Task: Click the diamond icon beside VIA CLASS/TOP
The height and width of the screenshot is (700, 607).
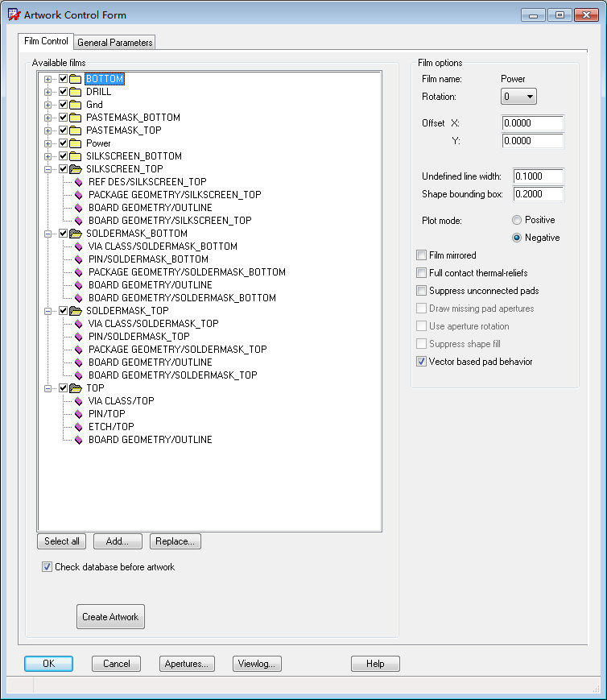Action: tap(79, 401)
